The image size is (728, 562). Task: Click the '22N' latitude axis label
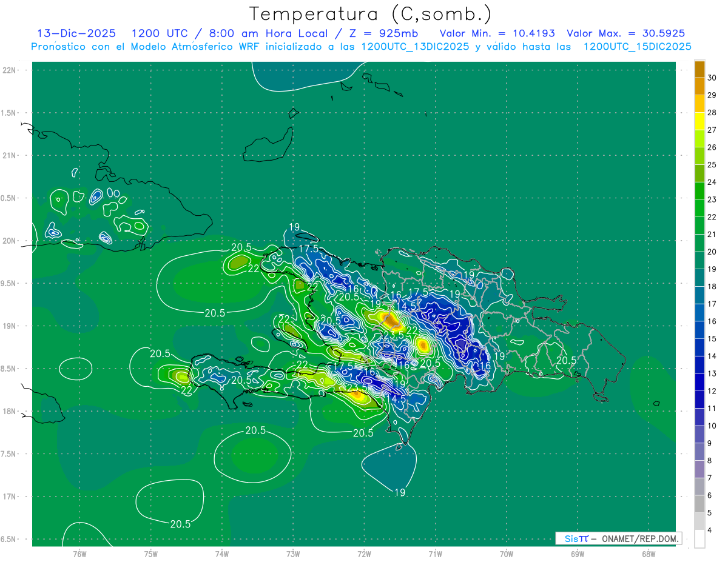(10, 70)
